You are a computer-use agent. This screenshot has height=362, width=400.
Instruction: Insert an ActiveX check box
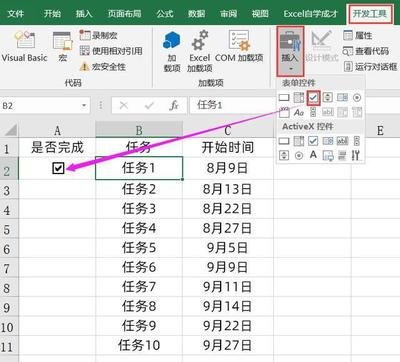pyautogui.click(x=313, y=141)
